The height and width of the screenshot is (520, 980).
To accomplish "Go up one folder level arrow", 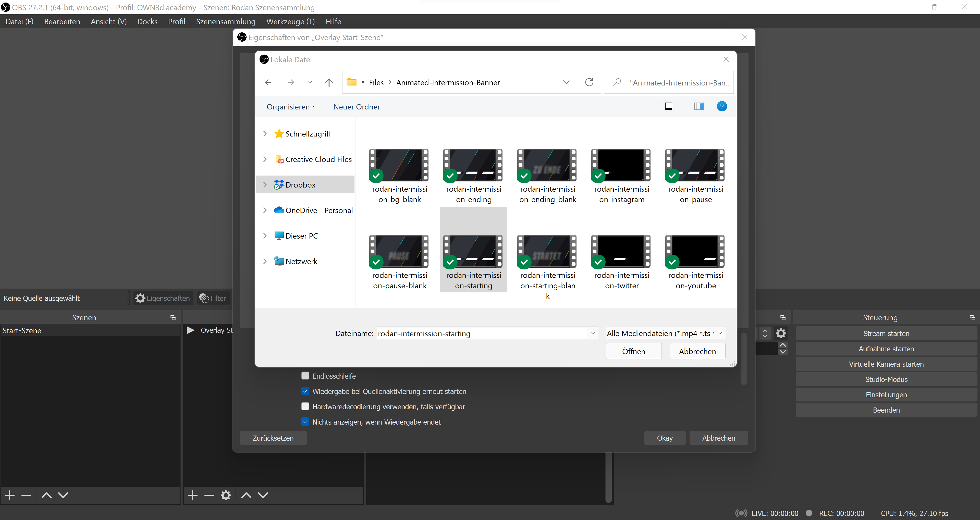I will pyautogui.click(x=329, y=82).
